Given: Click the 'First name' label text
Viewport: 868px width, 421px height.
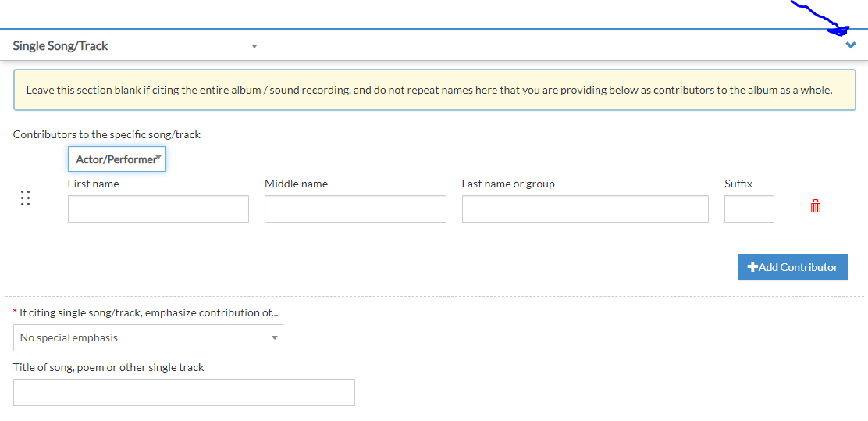Looking at the screenshot, I should click(x=94, y=184).
